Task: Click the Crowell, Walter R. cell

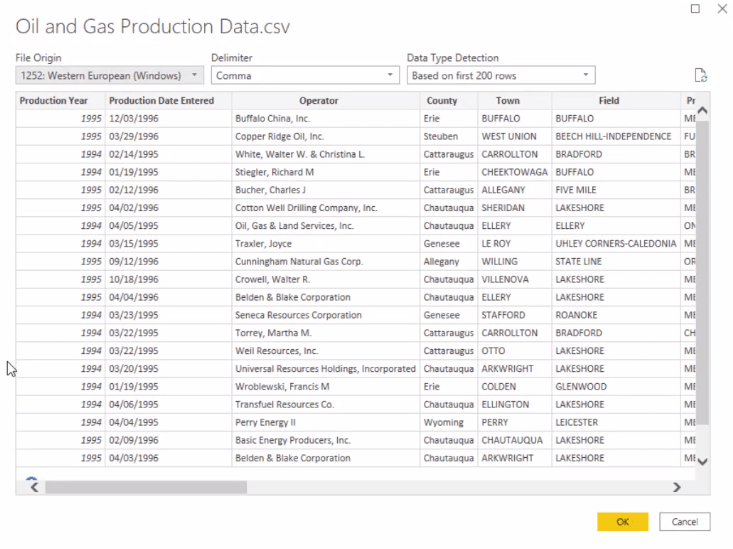Action: tap(326, 279)
